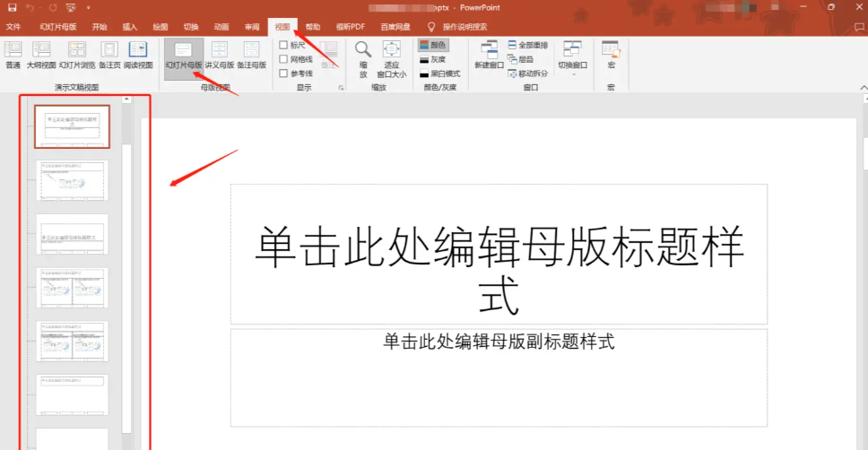
Task: Enable the 参考线 guides checkbox
Action: [x=282, y=74]
